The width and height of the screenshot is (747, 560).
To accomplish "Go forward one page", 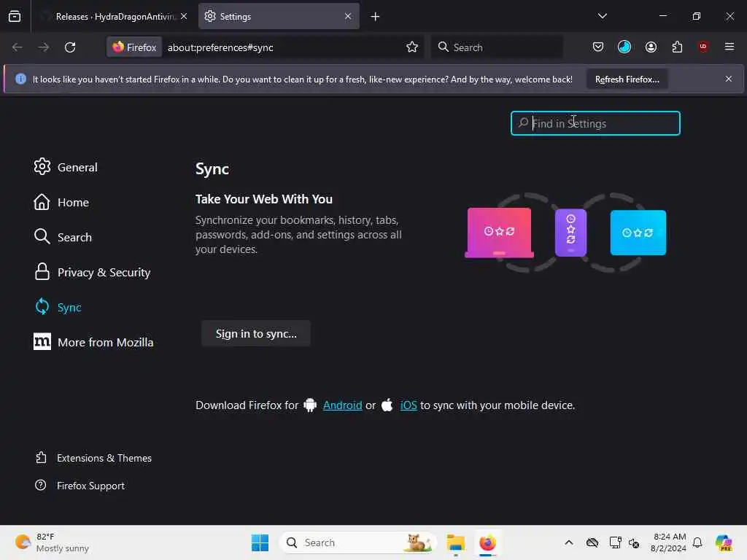I will (43, 47).
